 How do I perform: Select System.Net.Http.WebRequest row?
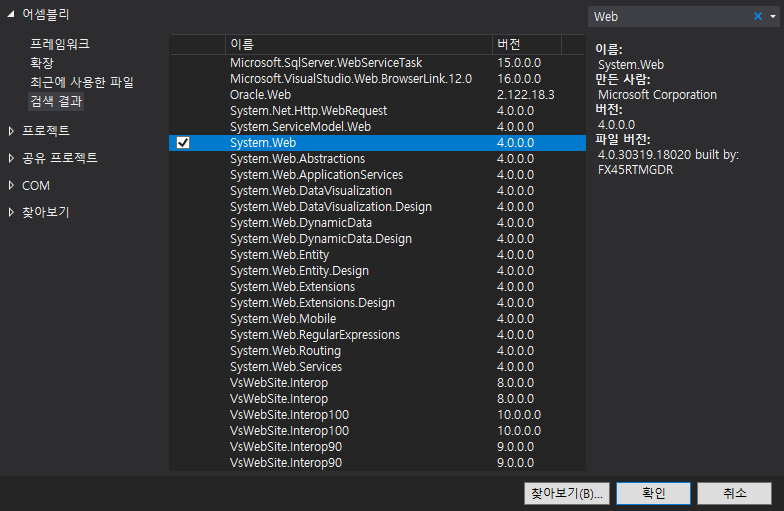point(378,111)
